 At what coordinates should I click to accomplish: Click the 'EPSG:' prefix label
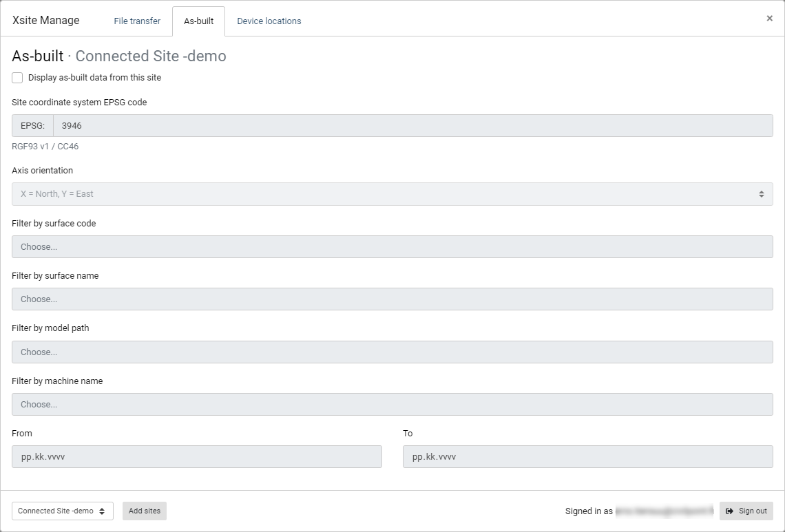click(32, 126)
